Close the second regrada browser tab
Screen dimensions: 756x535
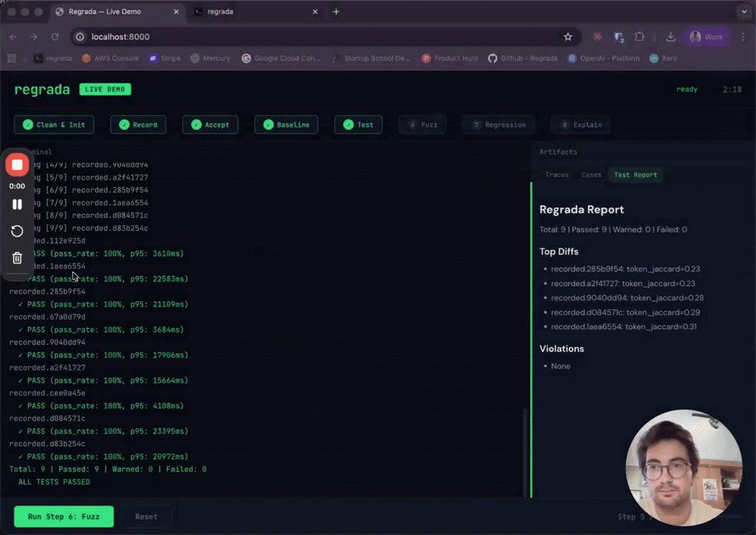pos(315,12)
